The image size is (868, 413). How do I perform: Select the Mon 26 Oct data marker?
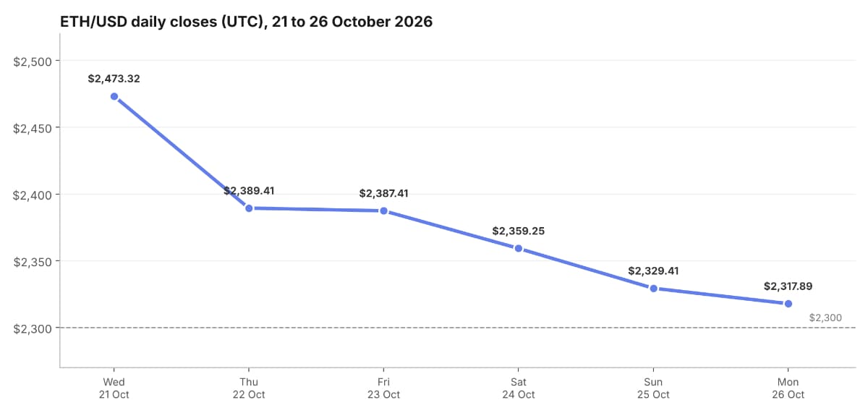click(x=788, y=304)
